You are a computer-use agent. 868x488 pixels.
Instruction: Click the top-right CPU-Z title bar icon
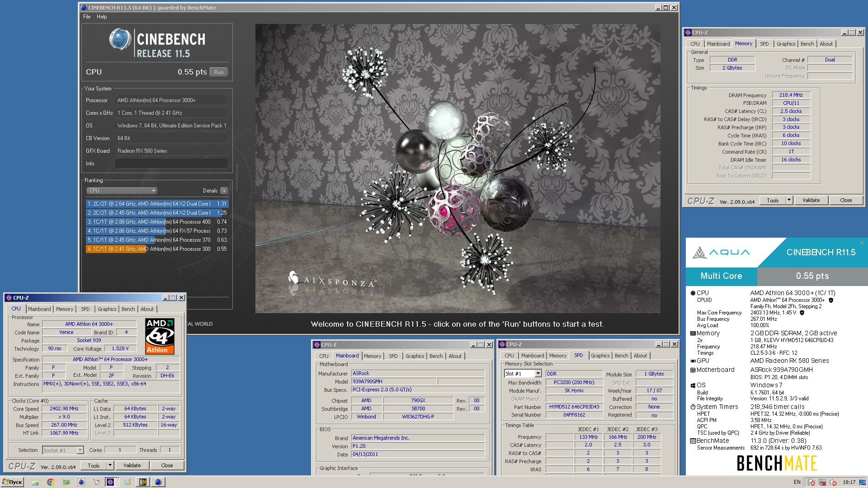point(688,33)
